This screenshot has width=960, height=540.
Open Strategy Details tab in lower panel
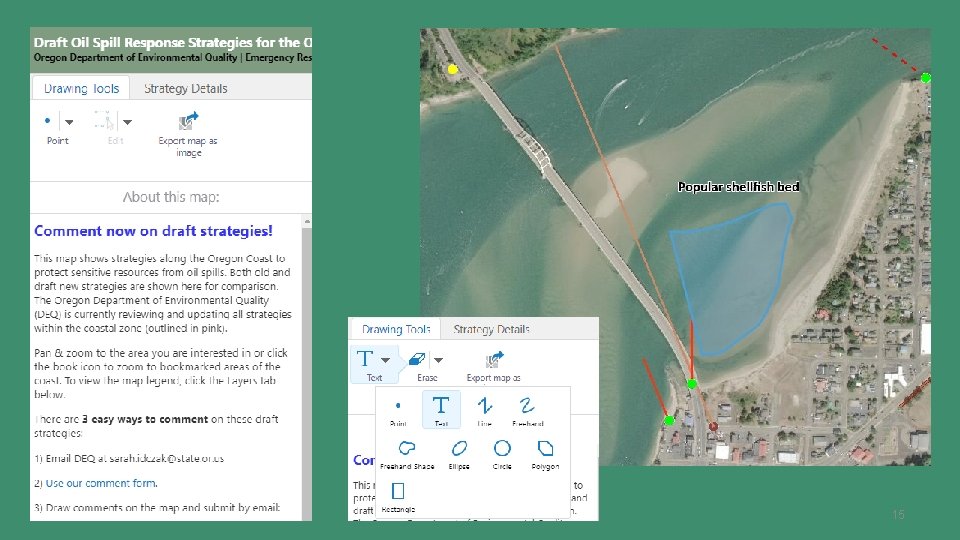tap(491, 329)
